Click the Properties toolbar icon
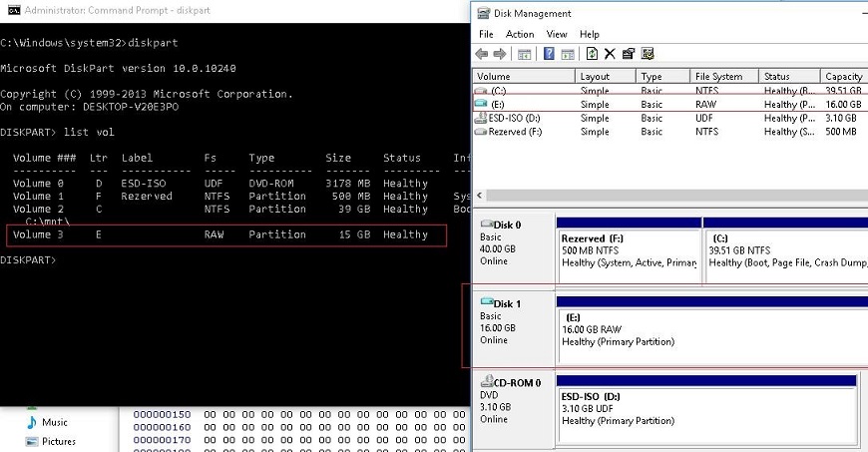Image resolution: width=868 pixels, height=452 pixels. coord(629,54)
